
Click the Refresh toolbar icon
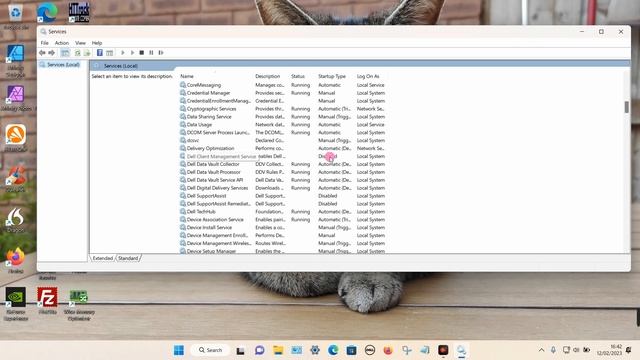[77, 53]
